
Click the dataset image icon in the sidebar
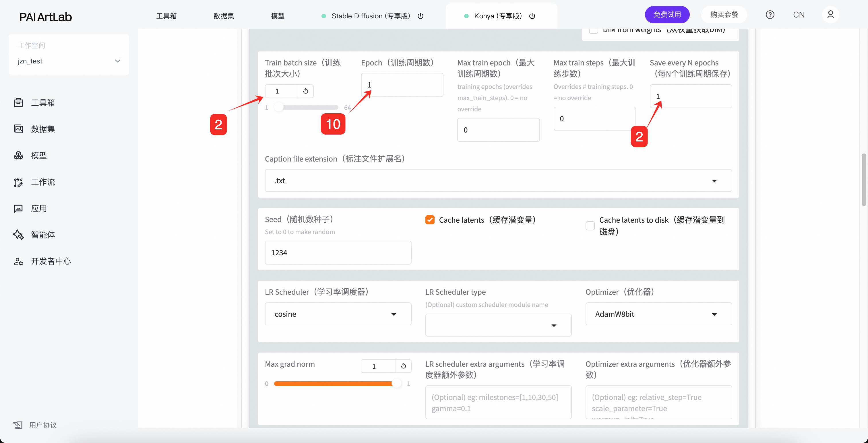(18, 129)
